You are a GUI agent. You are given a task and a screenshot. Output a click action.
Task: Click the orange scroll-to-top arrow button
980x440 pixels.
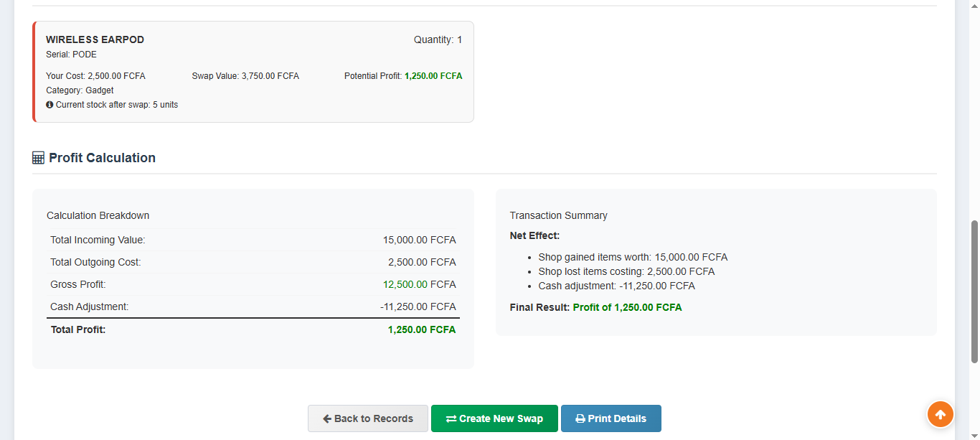click(940, 414)
